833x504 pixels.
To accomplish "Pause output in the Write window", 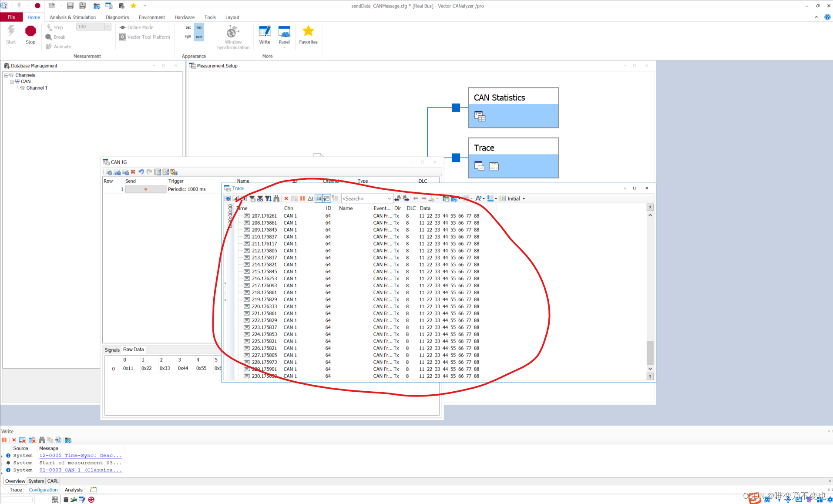I will click(x=4, y=440).
